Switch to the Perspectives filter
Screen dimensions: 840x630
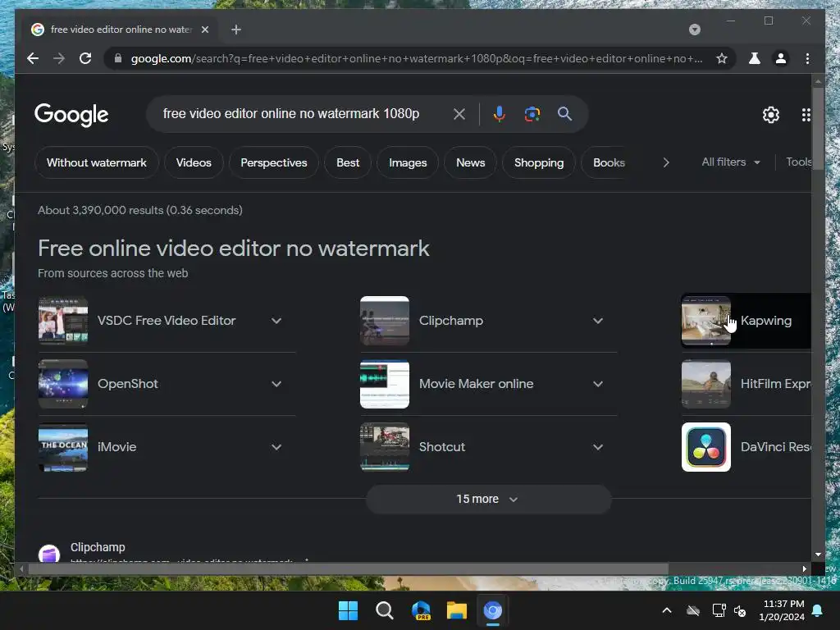[274, 162]
